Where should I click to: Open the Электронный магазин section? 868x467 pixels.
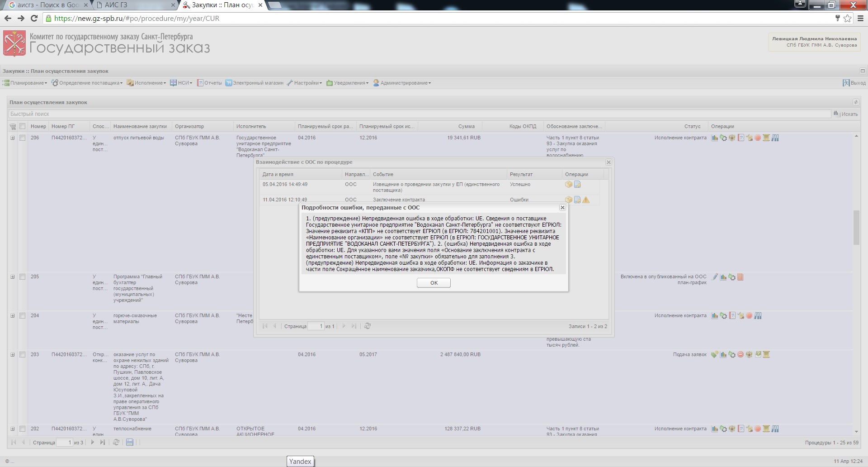[x=255, y=83]
